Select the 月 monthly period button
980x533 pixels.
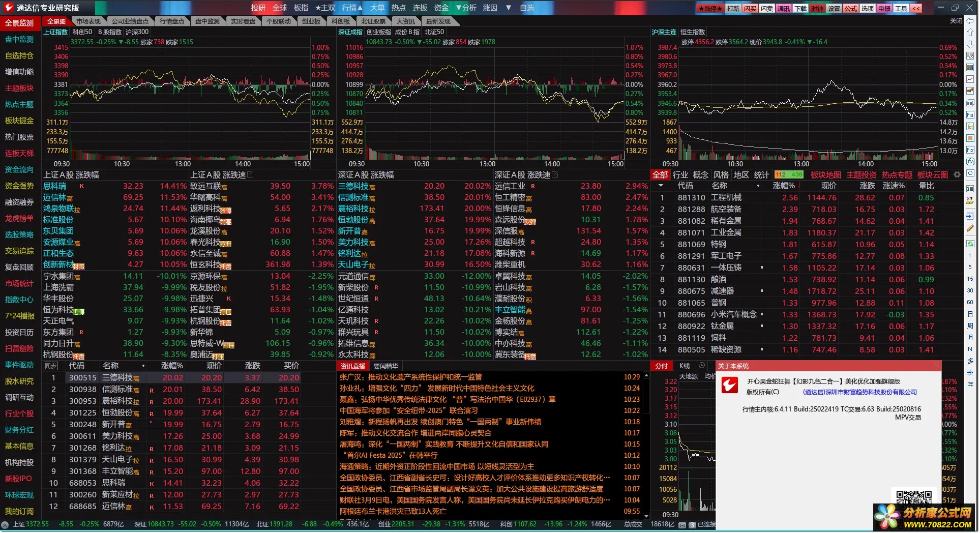(970, 337)
